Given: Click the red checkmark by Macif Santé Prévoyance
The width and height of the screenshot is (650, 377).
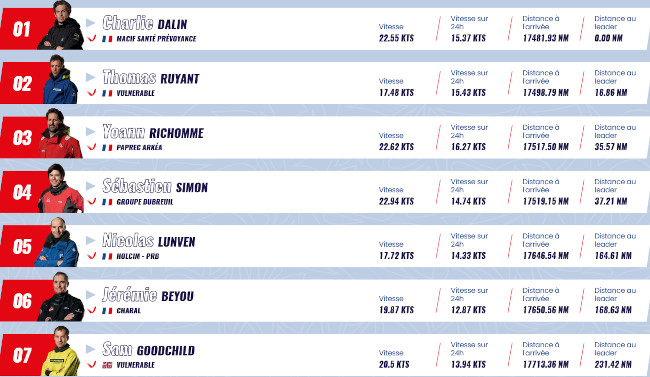Looking at the screenshot, I should 92,38.
